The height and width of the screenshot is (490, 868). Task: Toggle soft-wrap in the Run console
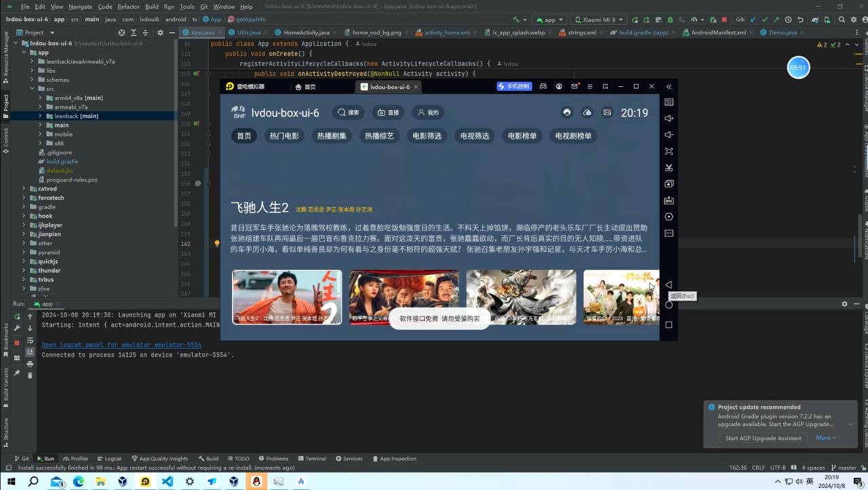click(x=30, y=340)
